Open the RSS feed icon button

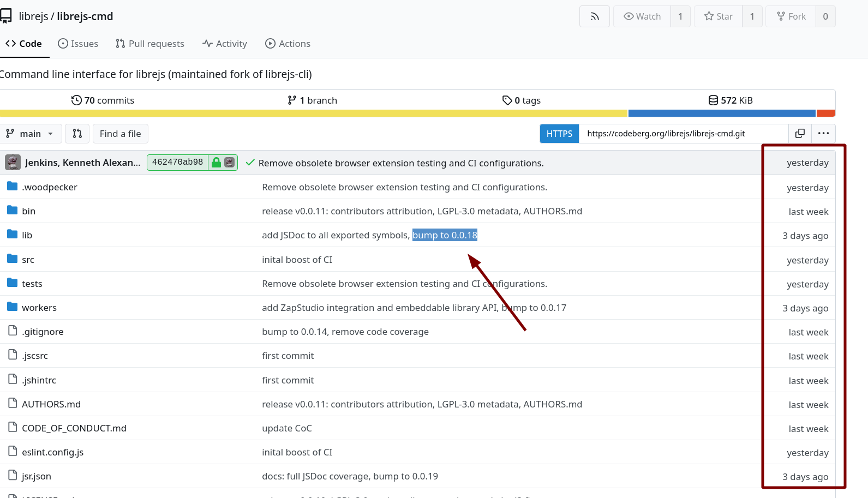click(595, 16)
